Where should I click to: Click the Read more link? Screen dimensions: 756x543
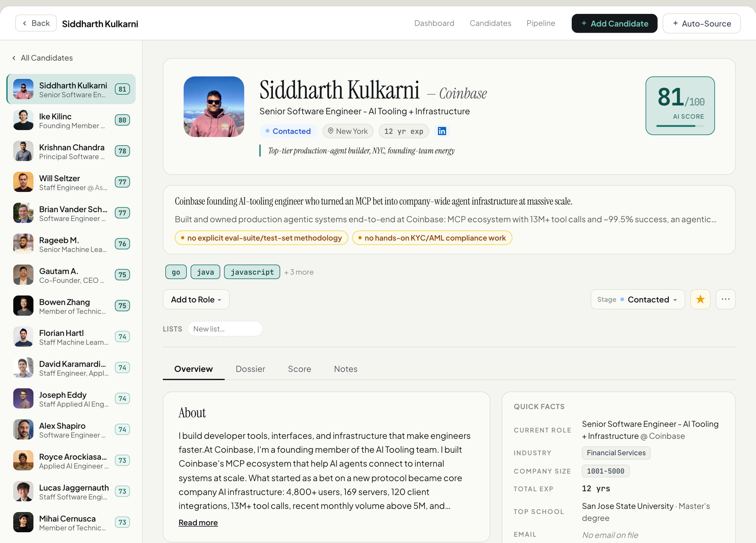coord(198,522)
